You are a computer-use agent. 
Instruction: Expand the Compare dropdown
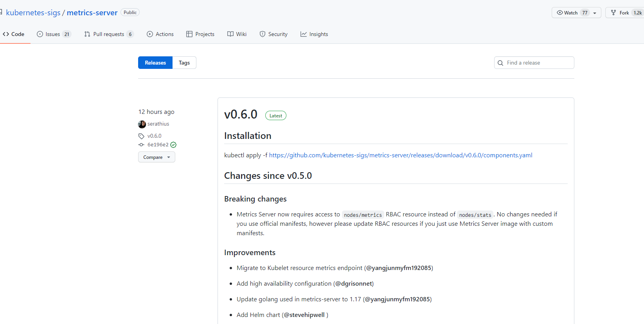point(157,157)
